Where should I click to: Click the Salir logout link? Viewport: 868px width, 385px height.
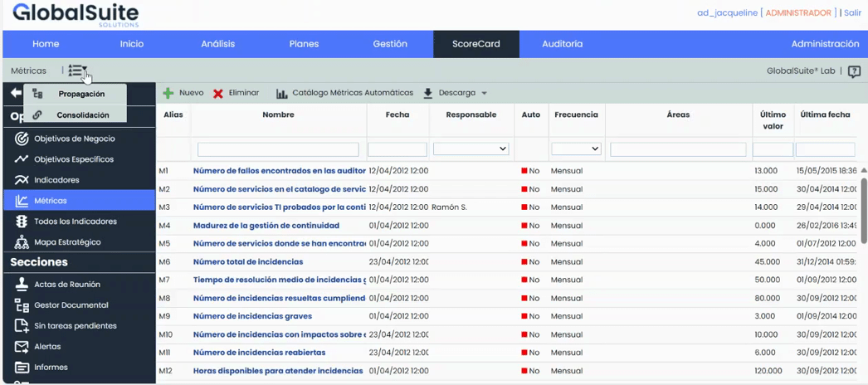pyautogui.click(x=854, y=13)
